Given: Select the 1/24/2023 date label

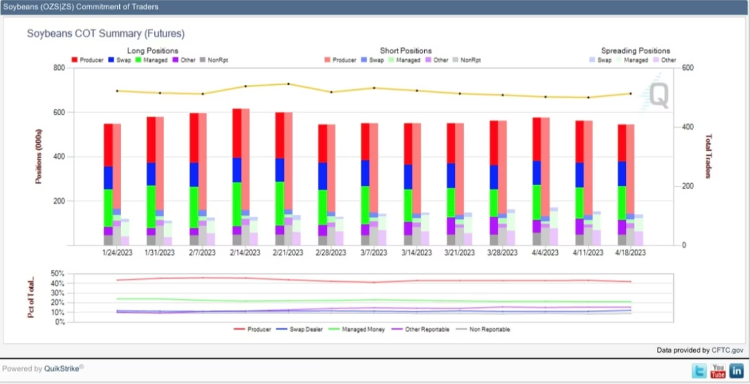Looking at the screenshot, I should 117,253.
